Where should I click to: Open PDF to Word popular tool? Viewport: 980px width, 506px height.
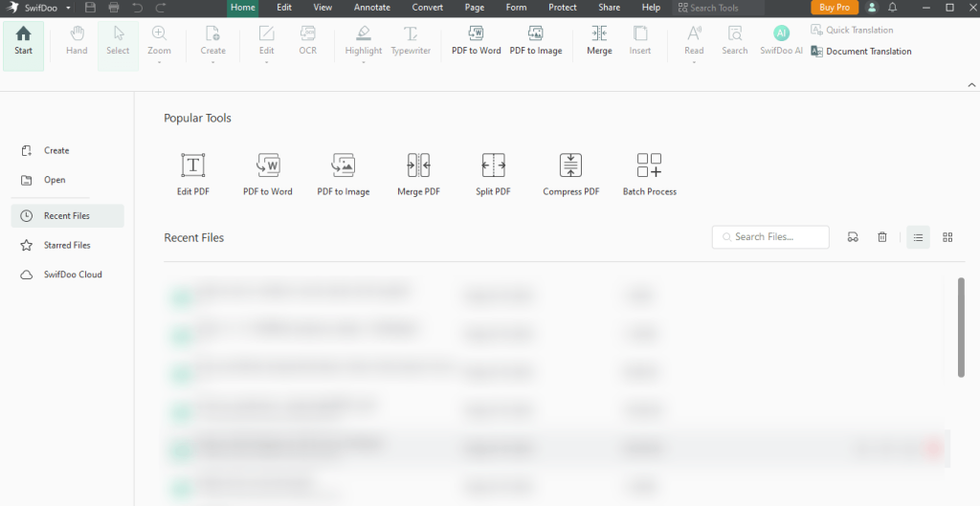pos(268,175)
